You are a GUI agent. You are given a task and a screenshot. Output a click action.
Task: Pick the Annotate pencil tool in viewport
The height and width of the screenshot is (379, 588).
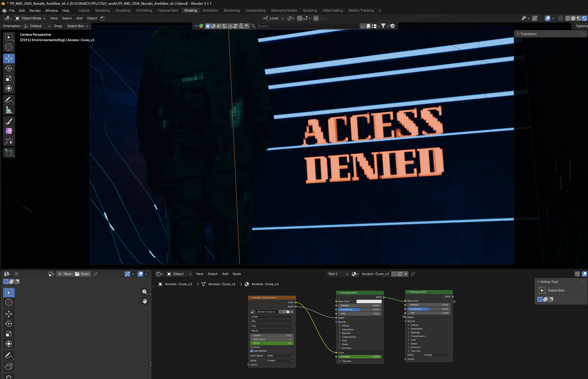[x=9, y=100]
